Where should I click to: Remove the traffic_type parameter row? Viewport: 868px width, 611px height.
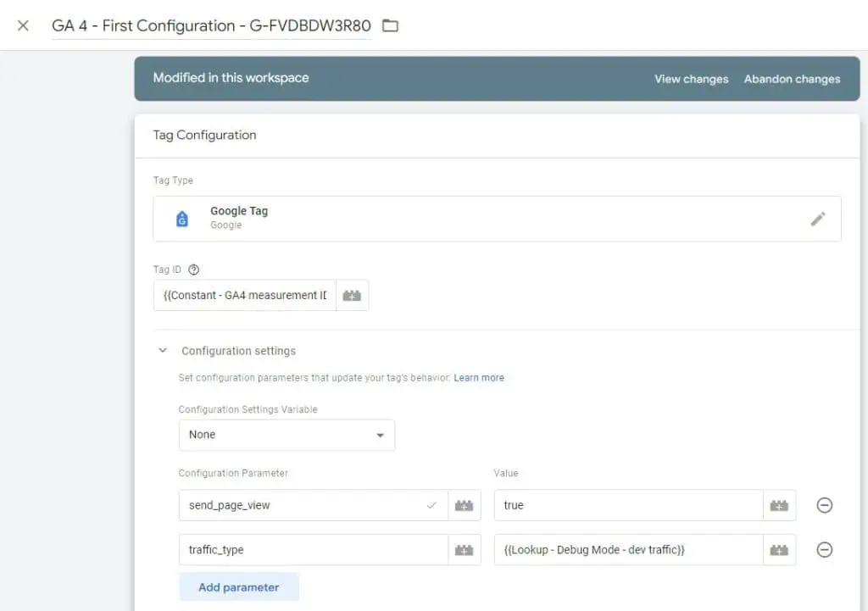tap(825, 549)
